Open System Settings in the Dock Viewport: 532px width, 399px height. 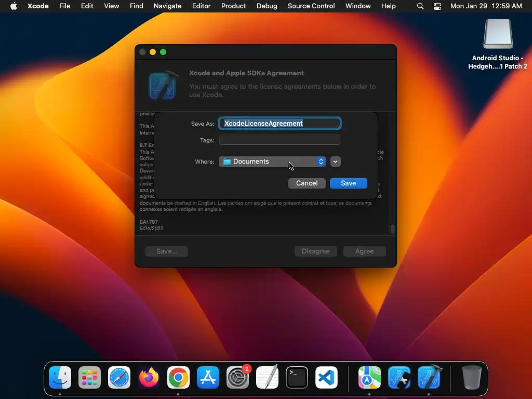[x=237, y=377]
